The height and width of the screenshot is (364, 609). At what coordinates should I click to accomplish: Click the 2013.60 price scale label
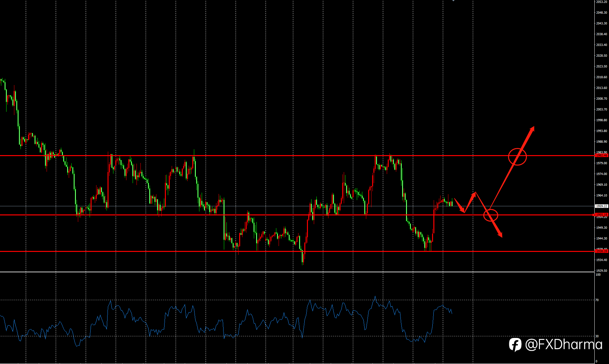click(x=602, y=88)
